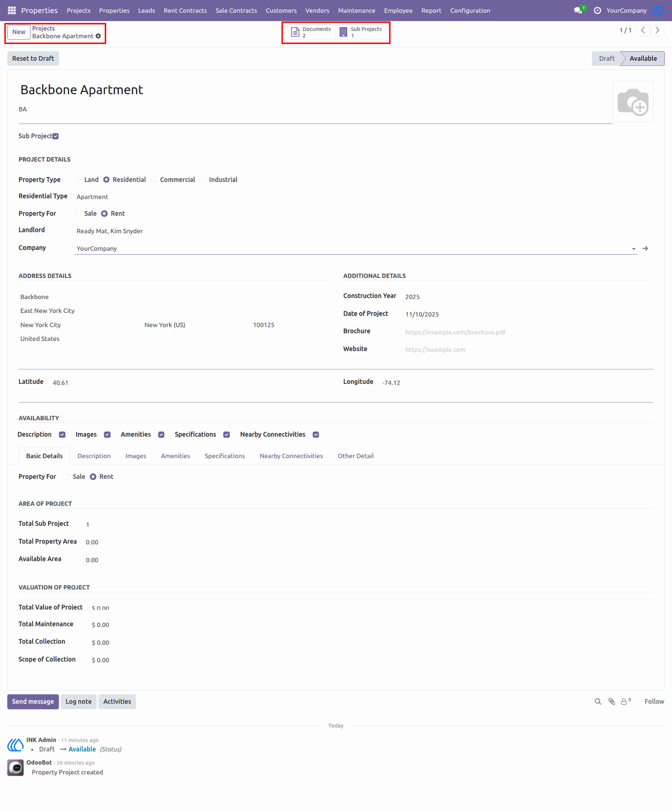Open the Projects breadcrumb link

43,28
